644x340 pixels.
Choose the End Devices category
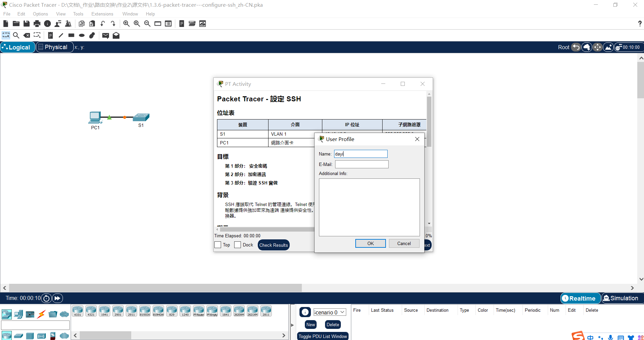pos(19,314)
